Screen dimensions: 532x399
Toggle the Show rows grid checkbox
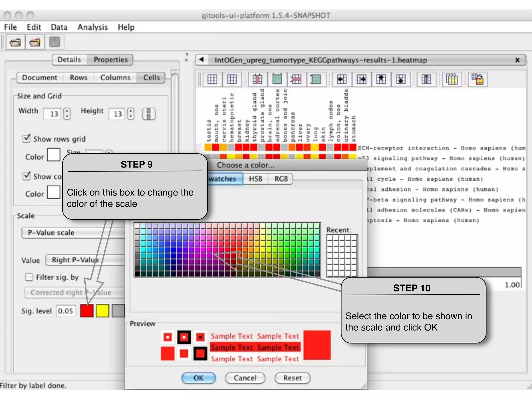click(x=26, y=138)
